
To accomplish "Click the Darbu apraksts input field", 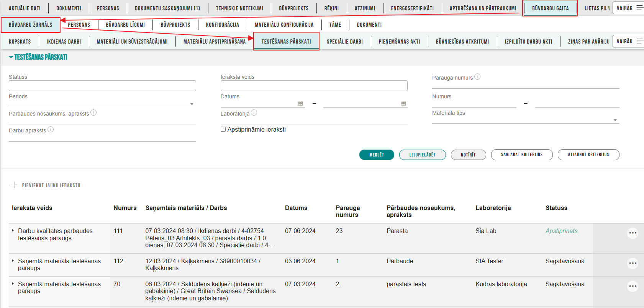I will pyautogui.click(x=102, y=138).
